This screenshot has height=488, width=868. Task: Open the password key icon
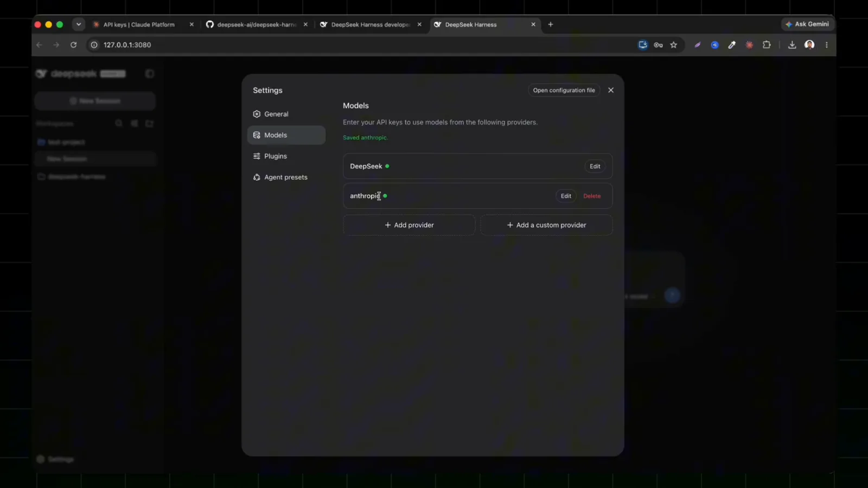pyautogui.click(x=658, y=45)
